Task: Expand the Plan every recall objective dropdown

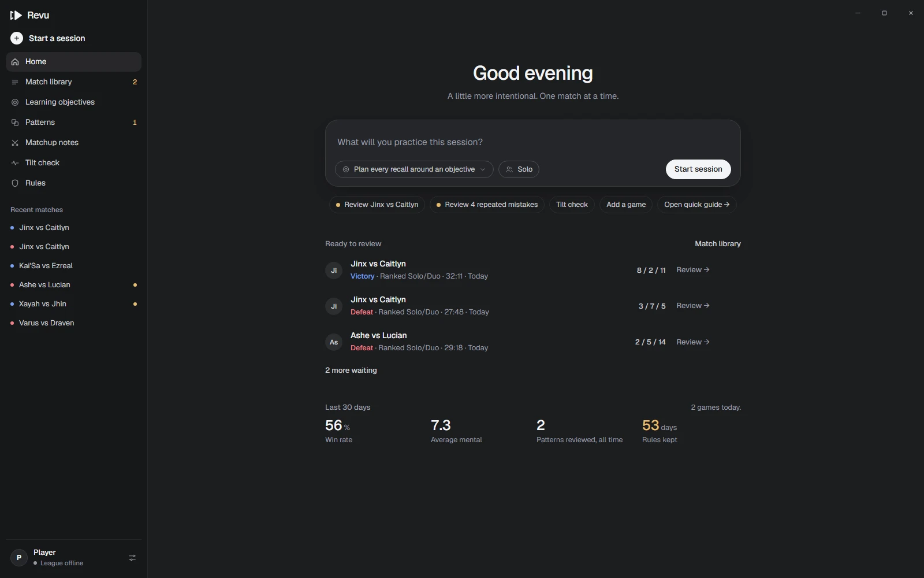Action: coord(414,169)
